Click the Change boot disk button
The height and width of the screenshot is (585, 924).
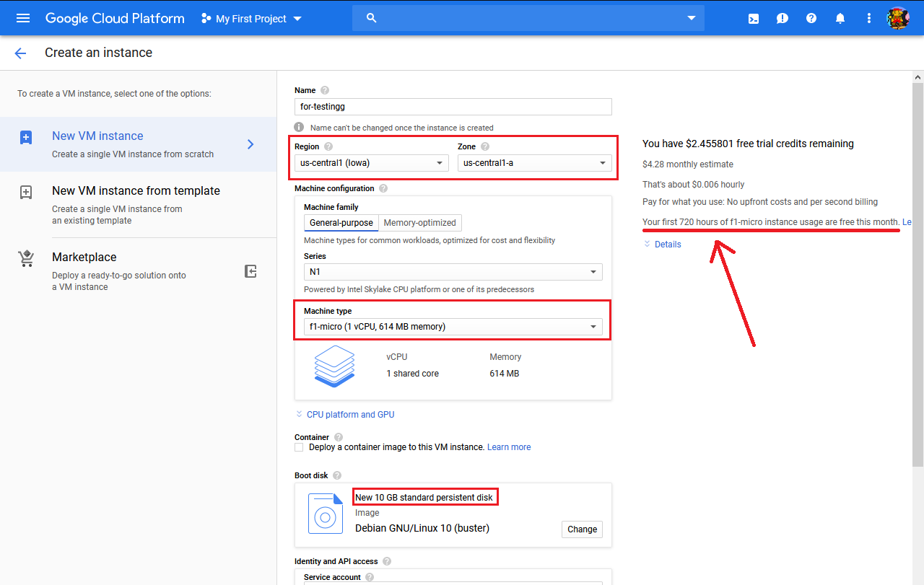[582, 529]
